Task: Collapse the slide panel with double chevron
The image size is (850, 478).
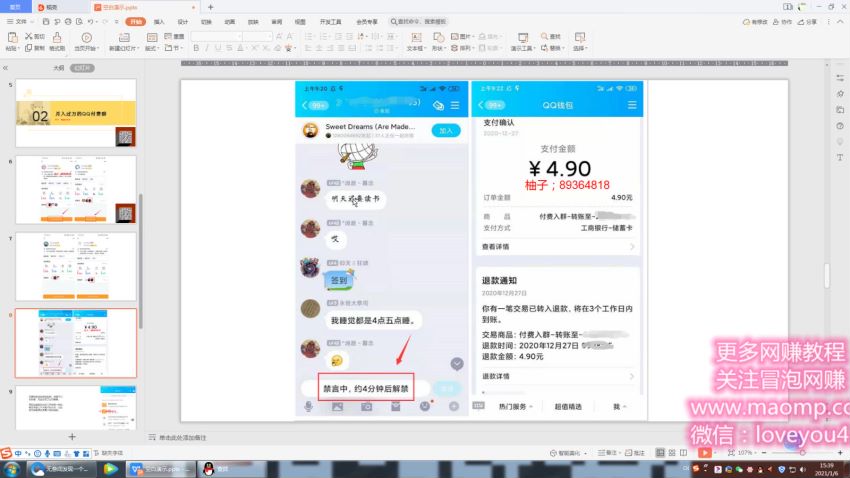Action: pos(5,68)
